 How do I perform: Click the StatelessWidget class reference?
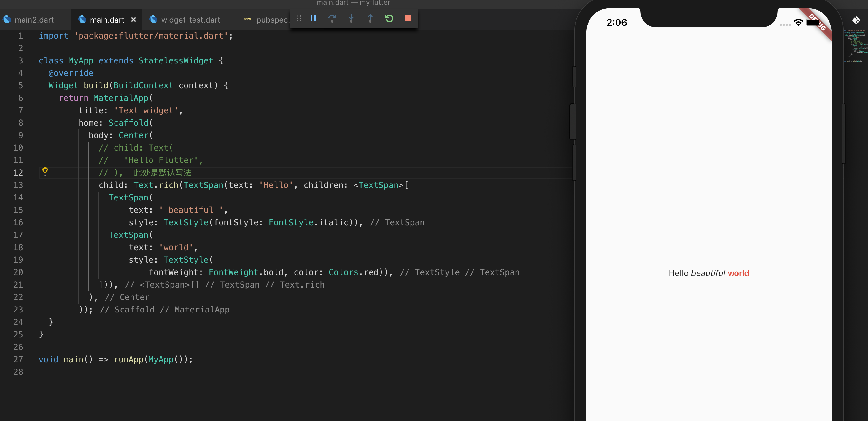pyautogui.click(x=176, y=60)
